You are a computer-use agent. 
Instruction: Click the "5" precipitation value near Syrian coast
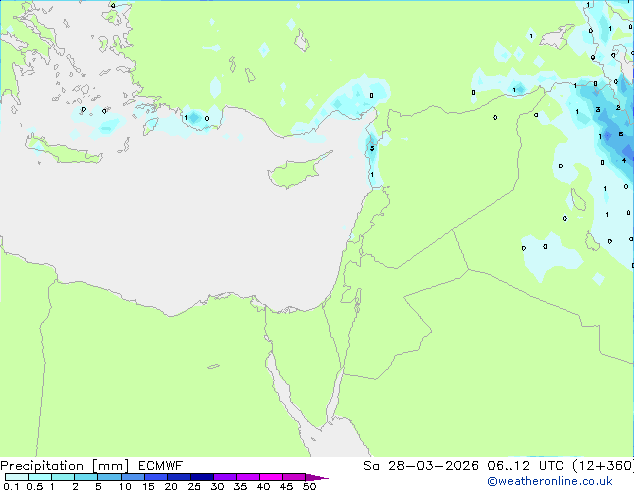pyautogui.click(x=372, y=148)
